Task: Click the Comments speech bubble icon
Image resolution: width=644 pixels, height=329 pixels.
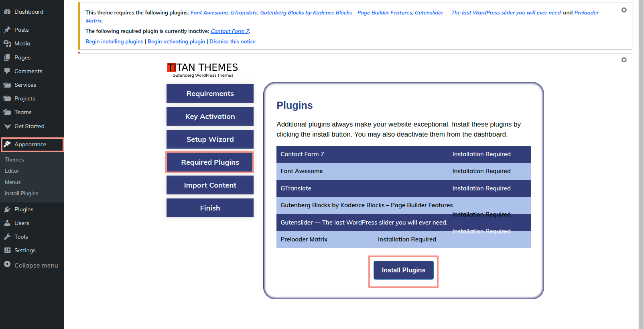Action: (7, 71)
